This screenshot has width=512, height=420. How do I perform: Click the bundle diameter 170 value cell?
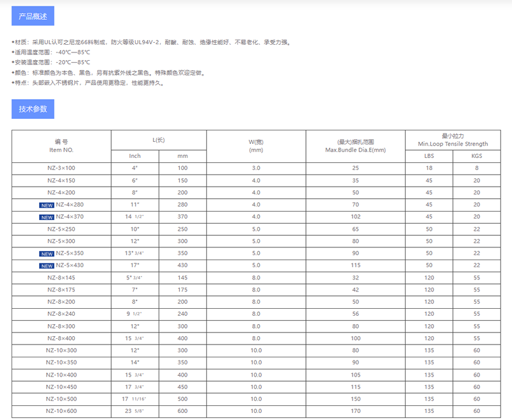355,411
